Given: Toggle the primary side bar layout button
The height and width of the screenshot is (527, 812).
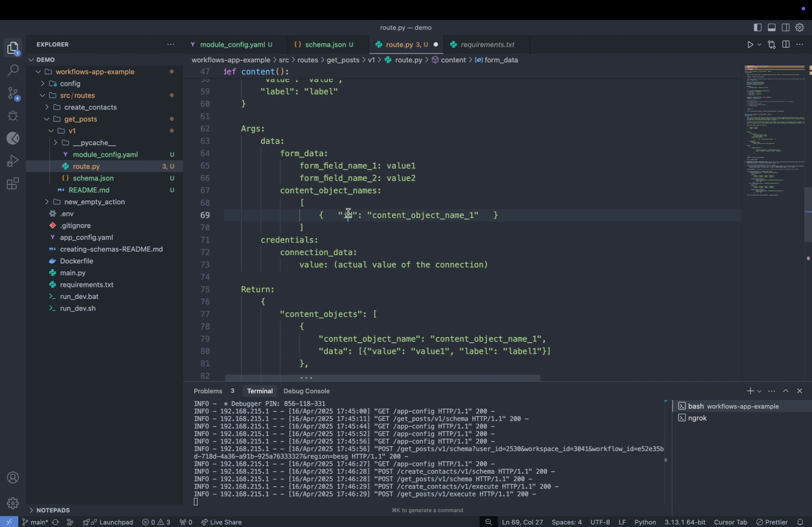Looking at the screenshot, I should point(758,28).
